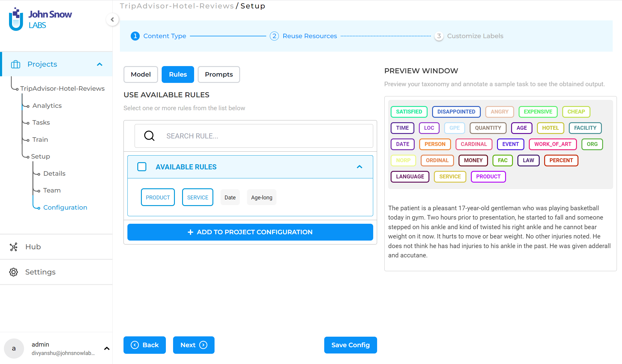Select the SATISFIED label in preview

coord(409,112)
